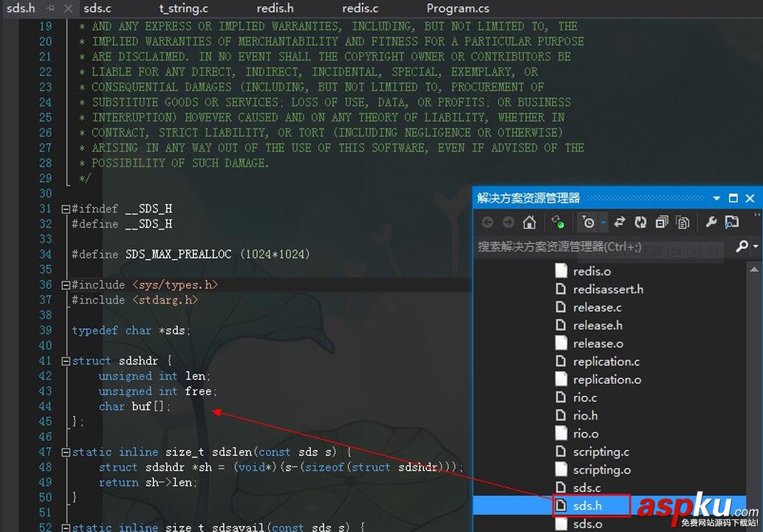This screenshot has width=763, height=532.
Task: Close the Solution Explorer panel
Action: (750, 198)
